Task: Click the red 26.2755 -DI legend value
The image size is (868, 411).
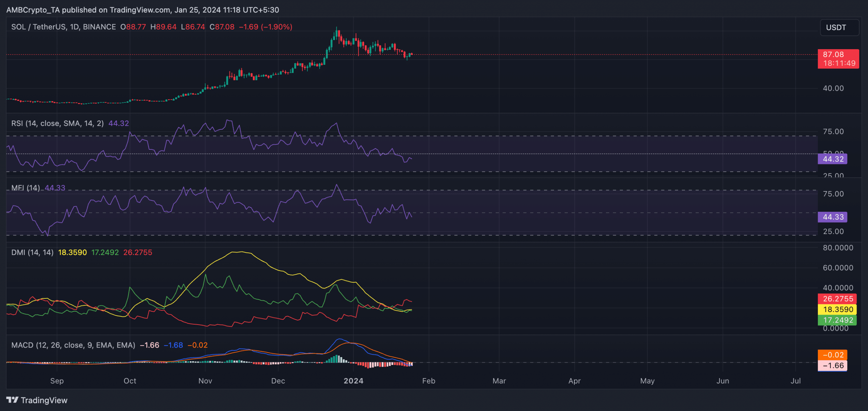Action: [138, 252]
